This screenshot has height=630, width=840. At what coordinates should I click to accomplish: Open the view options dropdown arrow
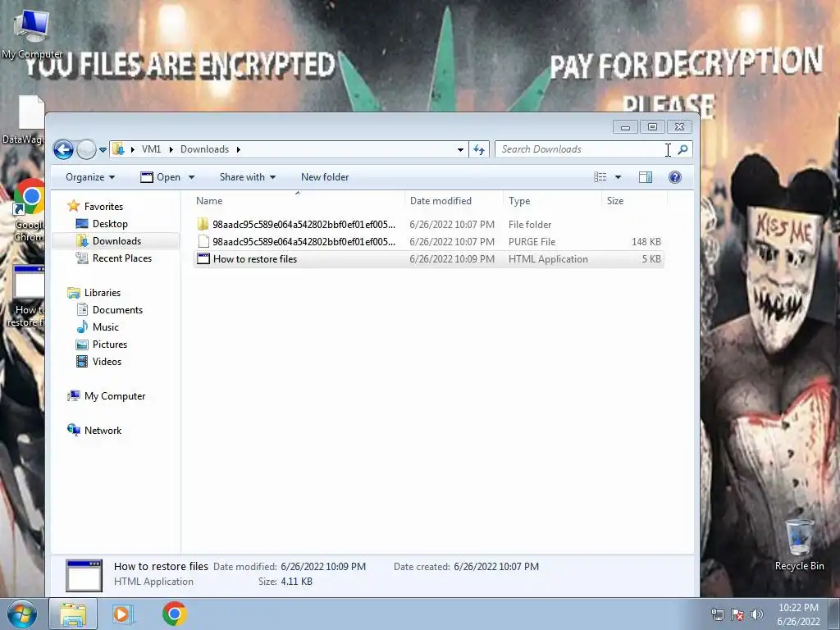tap(618, 177)
